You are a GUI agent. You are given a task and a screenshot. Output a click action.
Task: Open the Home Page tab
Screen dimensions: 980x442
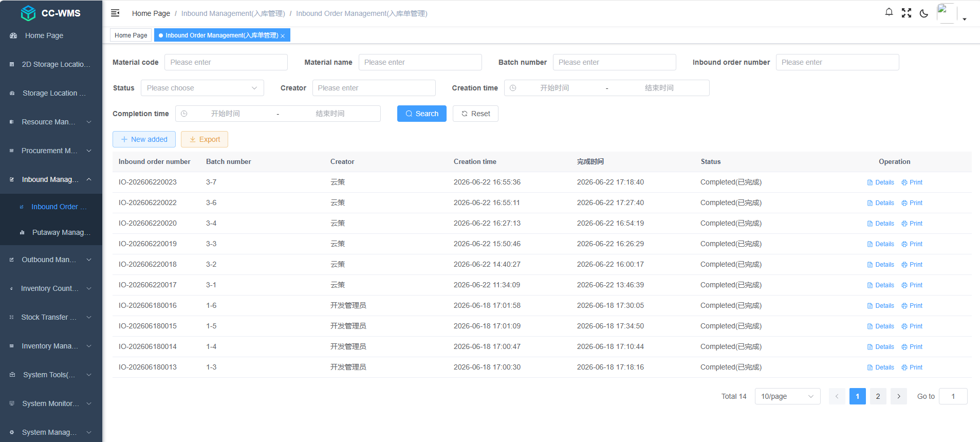[x=131, y=35]
